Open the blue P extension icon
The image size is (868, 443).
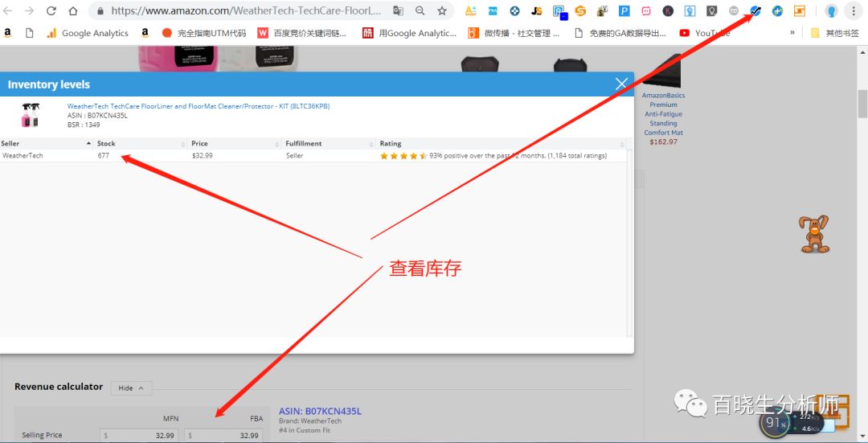point(624,10)
